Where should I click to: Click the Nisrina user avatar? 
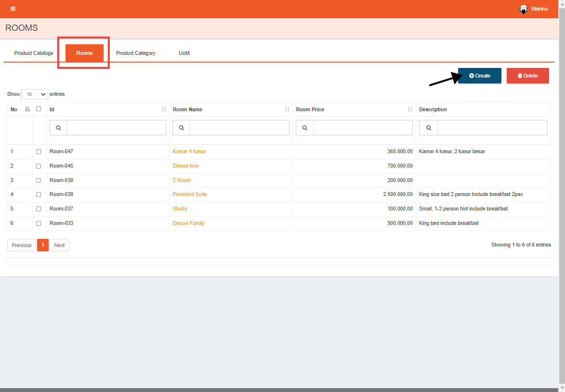pyautogui.click(x=524, y=9)
